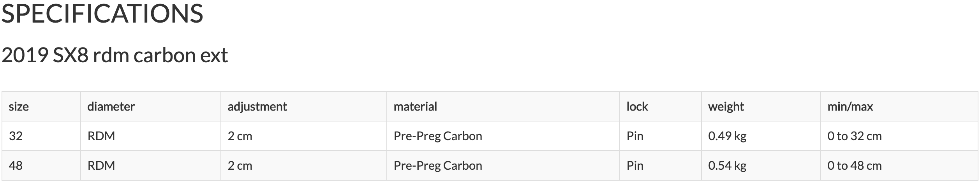Click RDM diameter in the 48 row
Image resolution: width=980 pixels, height=183 pixels.
point(101,166)
